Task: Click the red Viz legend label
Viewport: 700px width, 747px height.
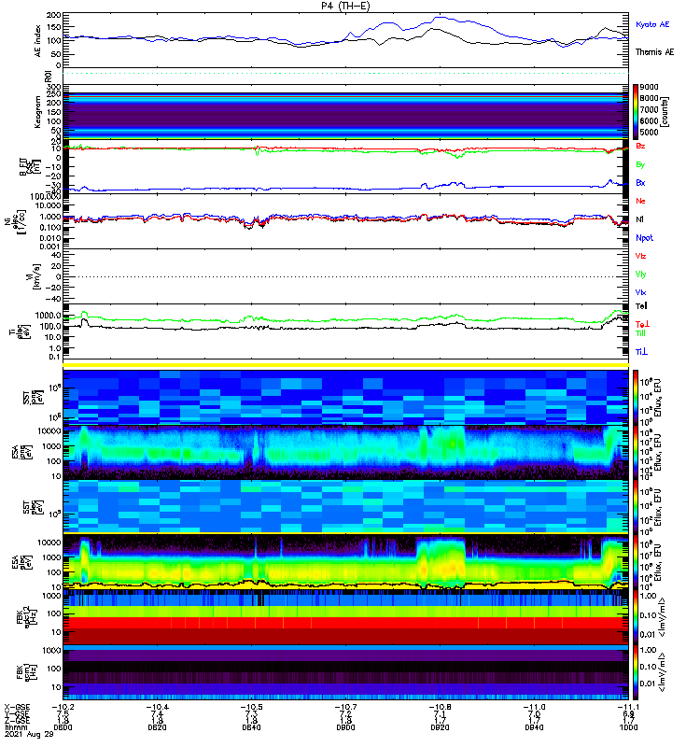Action: [640, 256]
